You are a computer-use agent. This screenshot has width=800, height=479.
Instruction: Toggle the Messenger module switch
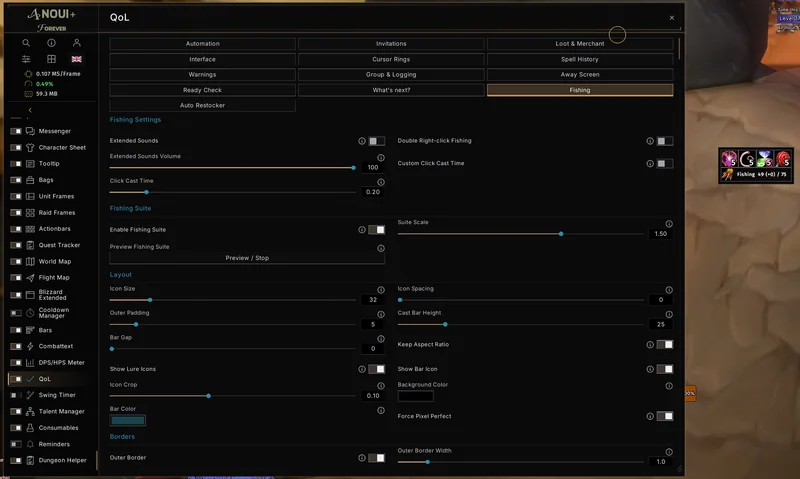tap(16, 131)
